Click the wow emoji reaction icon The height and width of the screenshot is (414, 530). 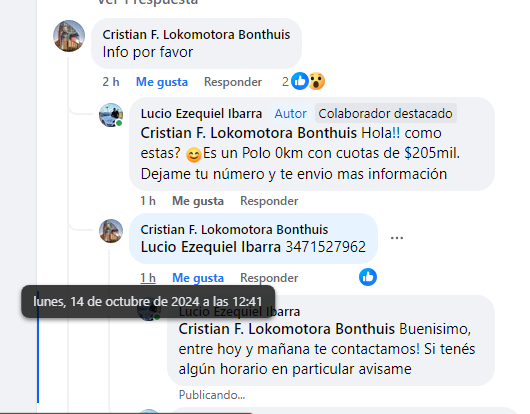tap(317, 81)
